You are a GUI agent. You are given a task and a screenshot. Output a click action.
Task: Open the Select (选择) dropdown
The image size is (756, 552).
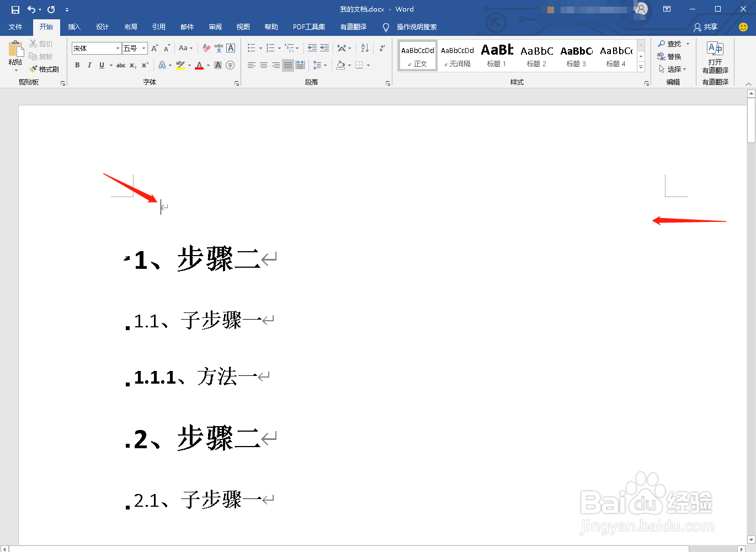(x=673, y=69)
